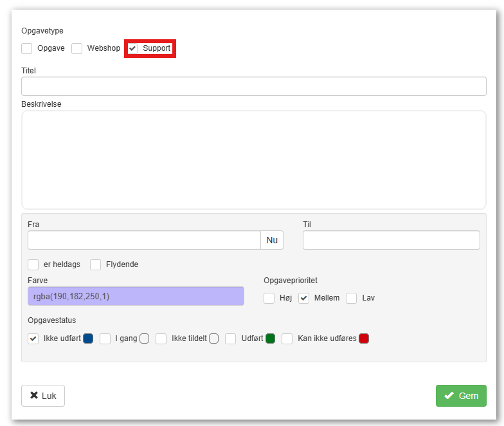Click the Opgavetype label

click(42, 31)
